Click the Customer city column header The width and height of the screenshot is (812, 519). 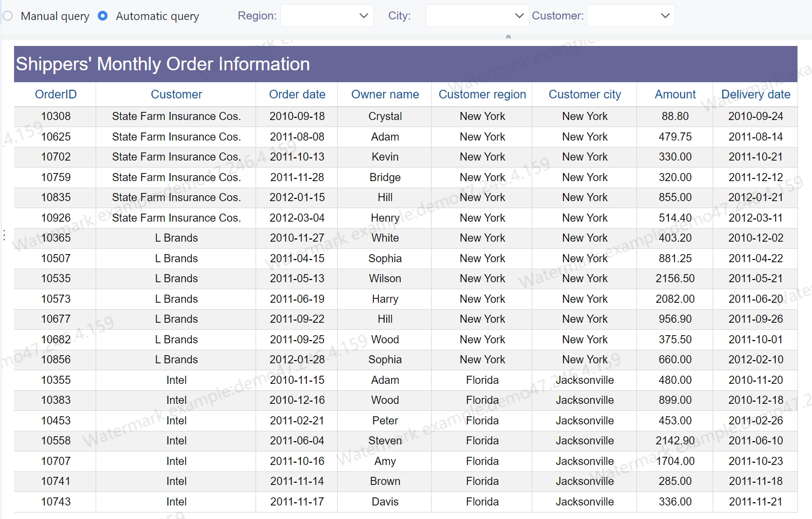point(585,95)
